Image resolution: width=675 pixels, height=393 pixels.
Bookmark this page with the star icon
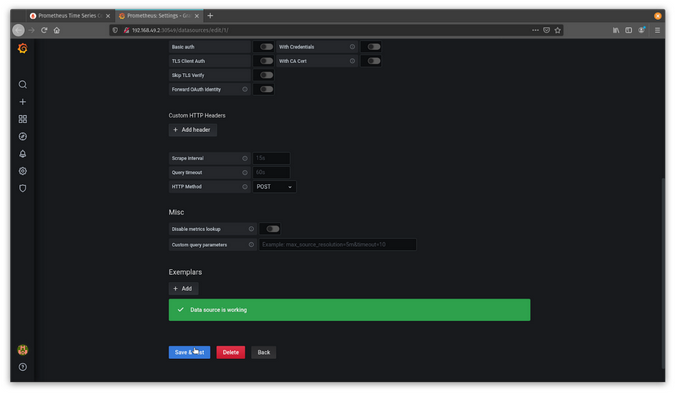(558, 30)
